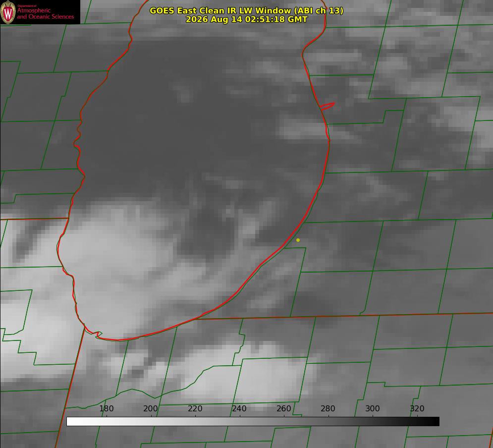Click the grayscale temperature colorbar
This screenshot has width=493, height=448.
(253, 421)
